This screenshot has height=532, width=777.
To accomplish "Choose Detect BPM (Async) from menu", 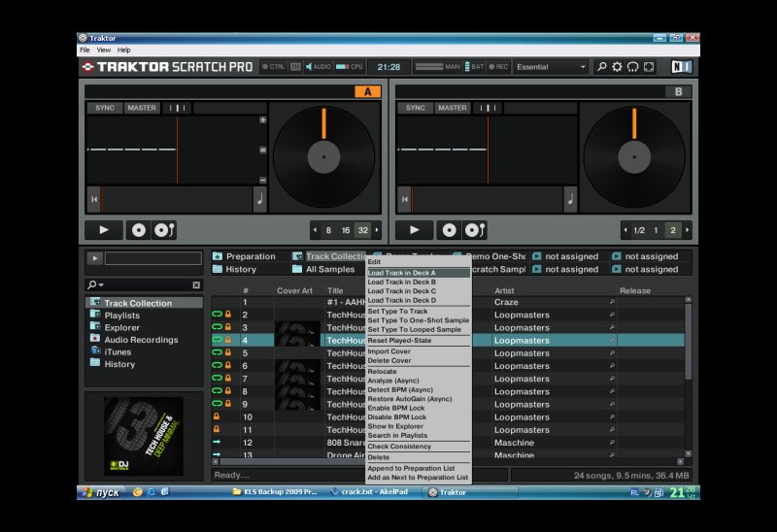I will coord(419,389).
